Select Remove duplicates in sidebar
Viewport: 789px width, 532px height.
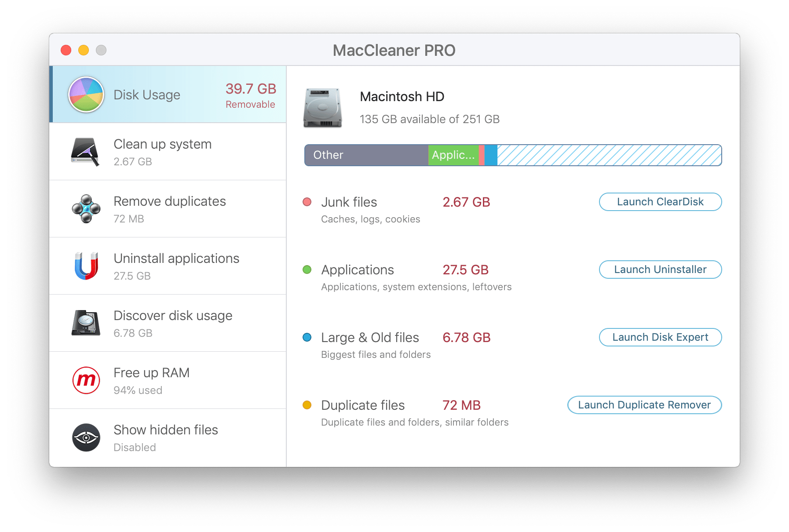168,209
